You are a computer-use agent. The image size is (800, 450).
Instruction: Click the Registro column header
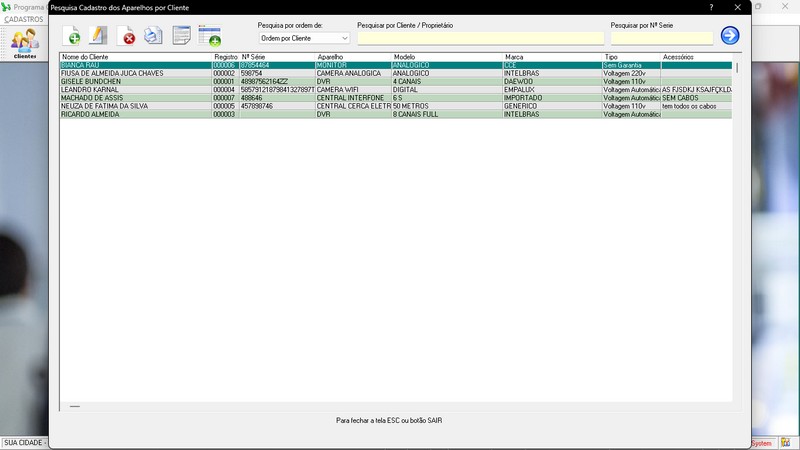[226, 57]
